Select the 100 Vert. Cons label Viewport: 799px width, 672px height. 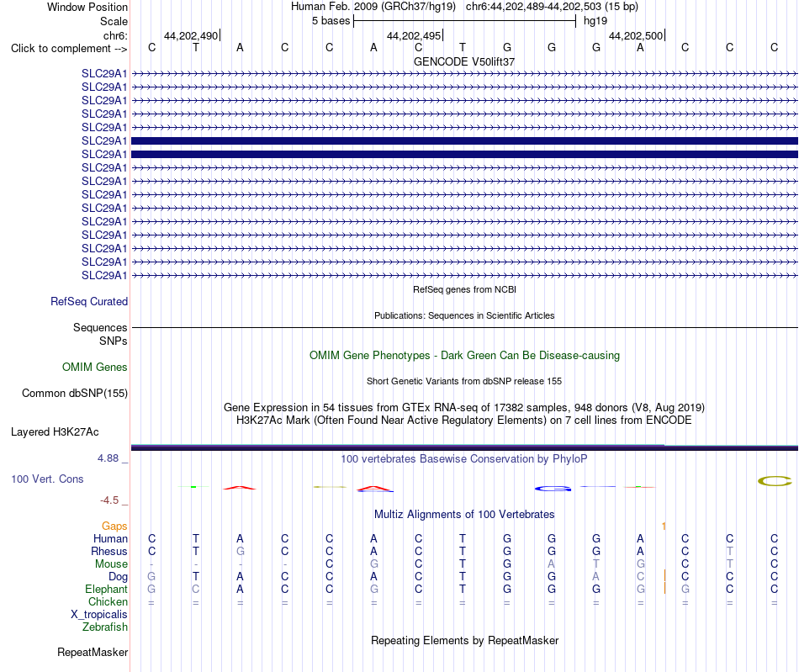pos(47,479)
